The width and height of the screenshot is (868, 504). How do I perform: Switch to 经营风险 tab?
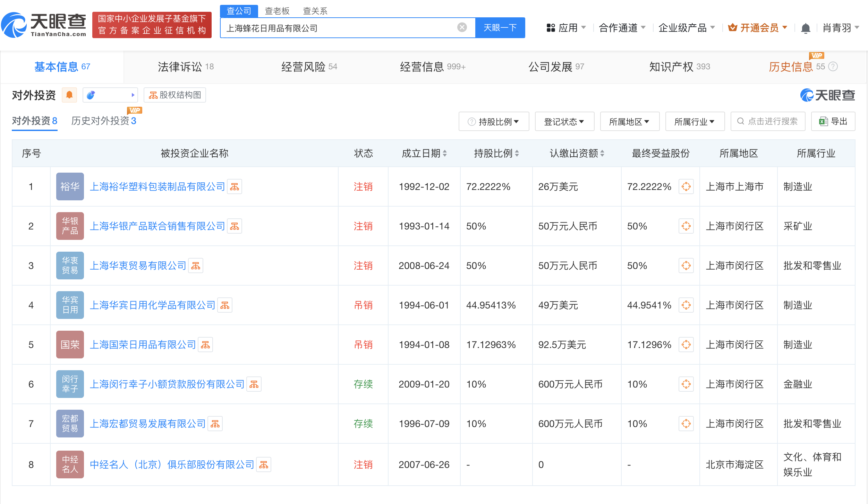[x=309, y=67]
